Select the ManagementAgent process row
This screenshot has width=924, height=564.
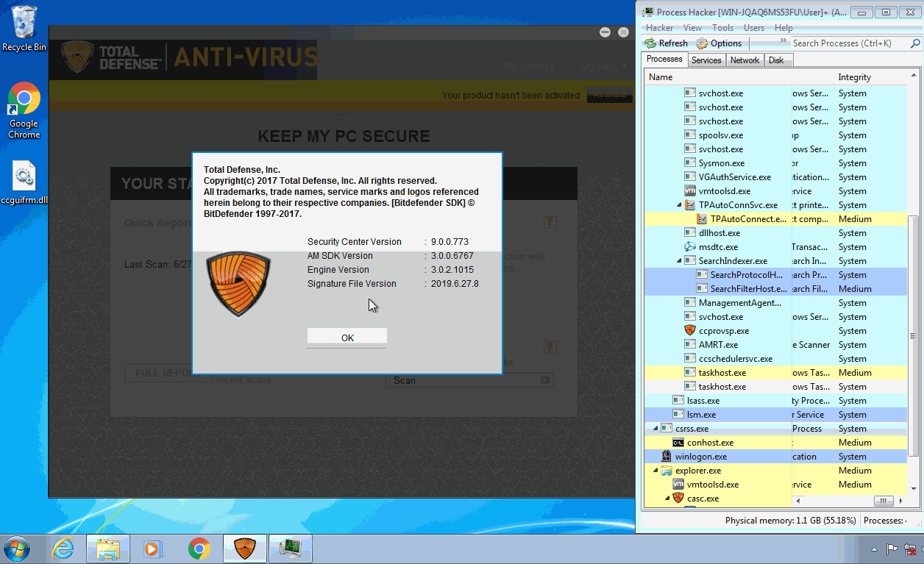[776, 303]
